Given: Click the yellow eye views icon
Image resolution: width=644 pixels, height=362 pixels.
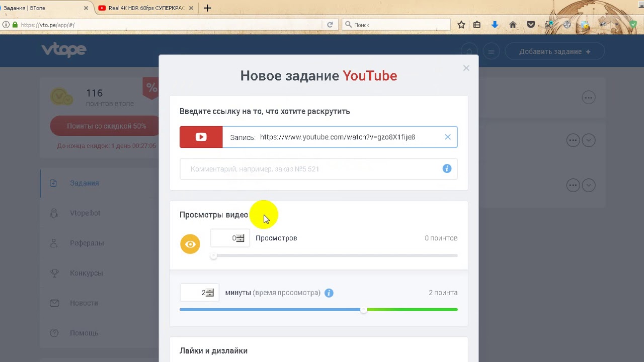Looking at the screenshot, I should pyautogui.click(x=190, y=244).
